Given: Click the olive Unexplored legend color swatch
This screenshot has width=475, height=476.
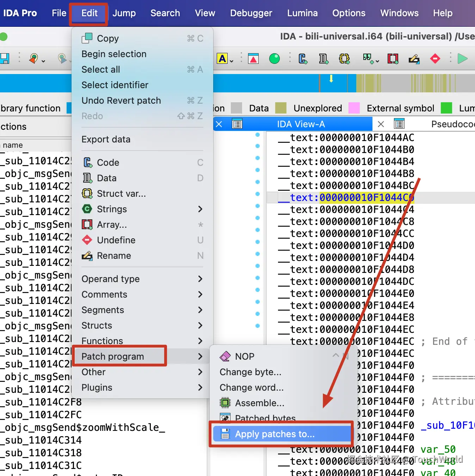Looking at the screenshot, I should (280, 108).
